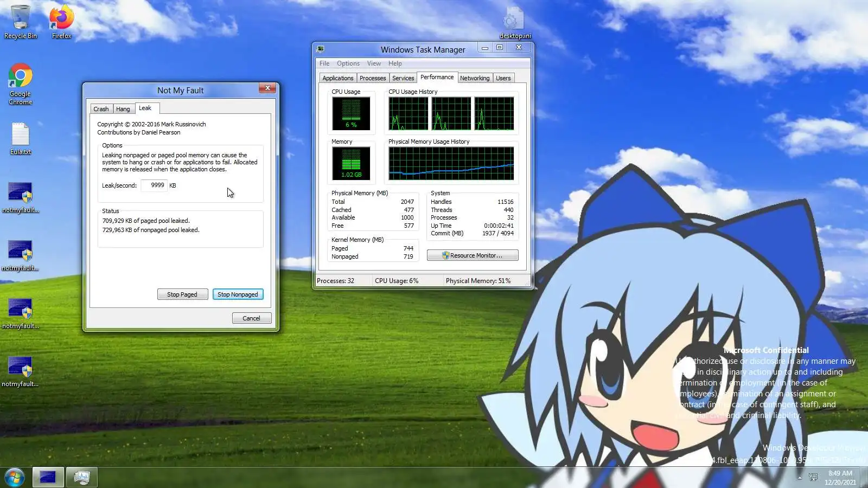Click the Memory gauge showing 1.02 GB
Image resolution: width=868 pixels, height=488 pixels.
(351, 164)
